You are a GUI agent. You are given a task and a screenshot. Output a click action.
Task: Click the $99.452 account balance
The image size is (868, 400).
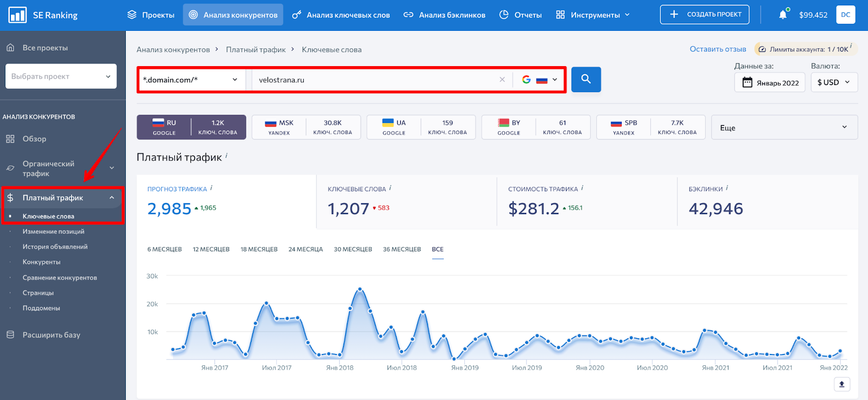[813, 15]
